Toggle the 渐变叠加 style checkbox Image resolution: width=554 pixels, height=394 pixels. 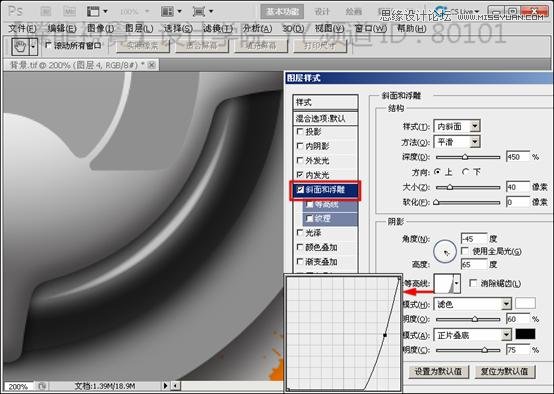300,261
